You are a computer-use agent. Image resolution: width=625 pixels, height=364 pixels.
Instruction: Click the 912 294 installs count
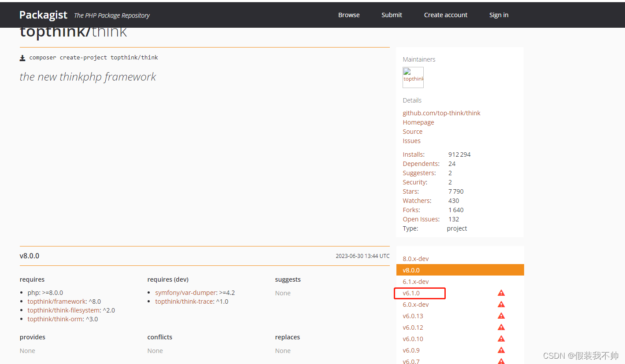click(459, 154)
